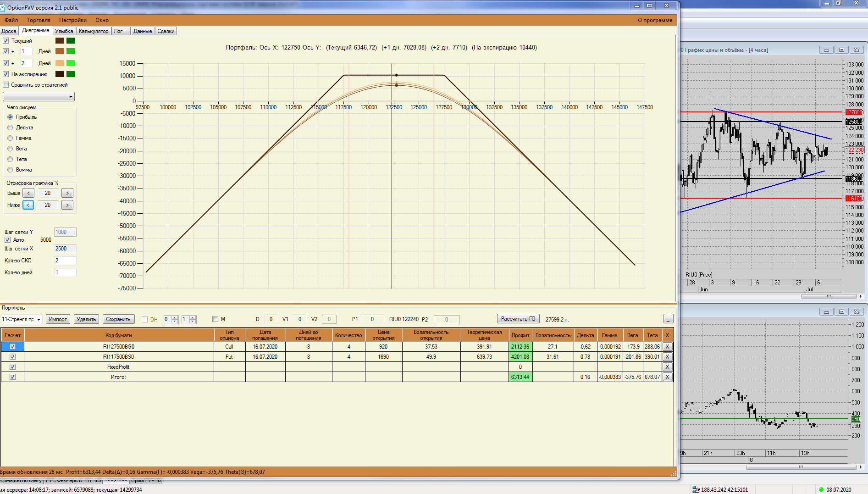Screen dimensions: 868x494
Task: Click the X button on the FixedProfit row
Action: coord(667,367)
